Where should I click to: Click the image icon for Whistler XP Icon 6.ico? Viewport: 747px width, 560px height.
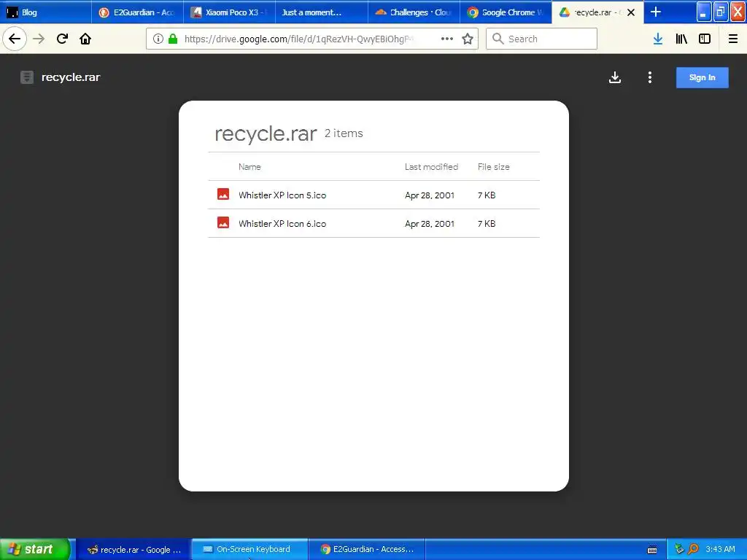(223, 222)
